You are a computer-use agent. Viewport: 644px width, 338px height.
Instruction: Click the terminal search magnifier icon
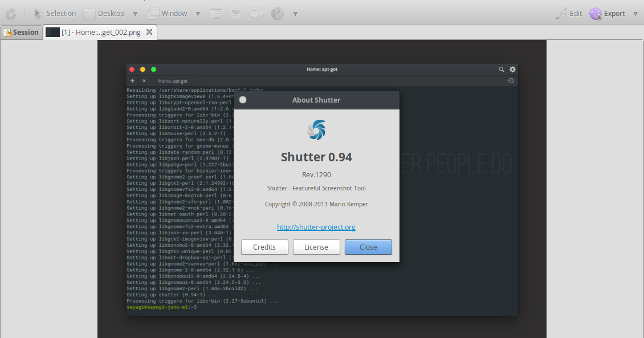pyautogui.click(x=502, y=70)
